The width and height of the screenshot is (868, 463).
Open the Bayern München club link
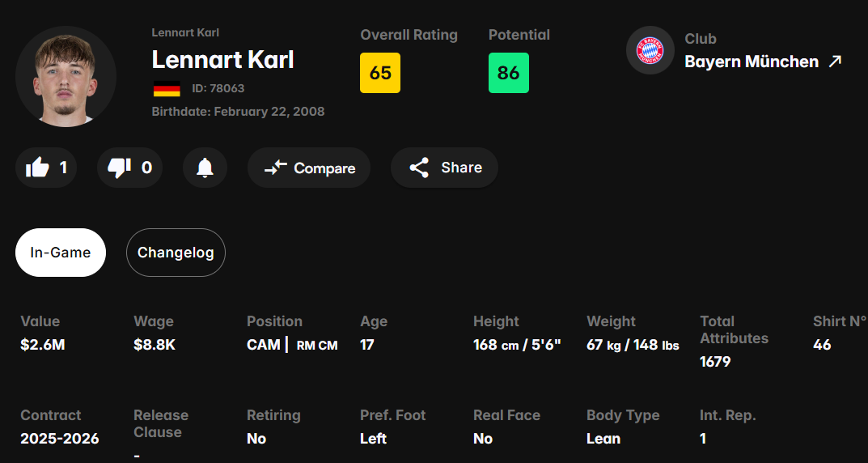point(752,62)
